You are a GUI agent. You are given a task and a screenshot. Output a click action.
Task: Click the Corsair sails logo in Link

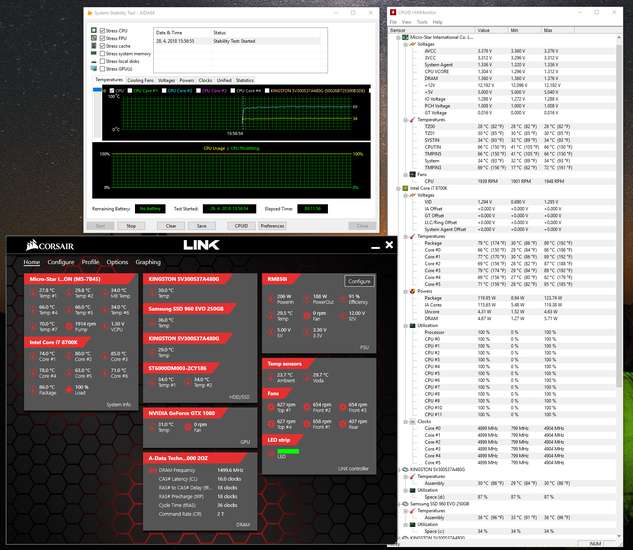pyautogui.click(x=31, y=245)
